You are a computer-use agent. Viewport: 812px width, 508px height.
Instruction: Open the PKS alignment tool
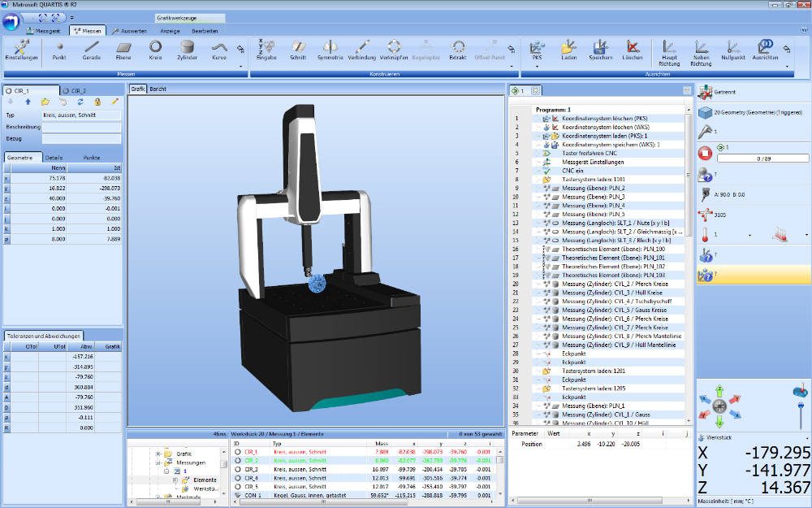pos(536,50)
